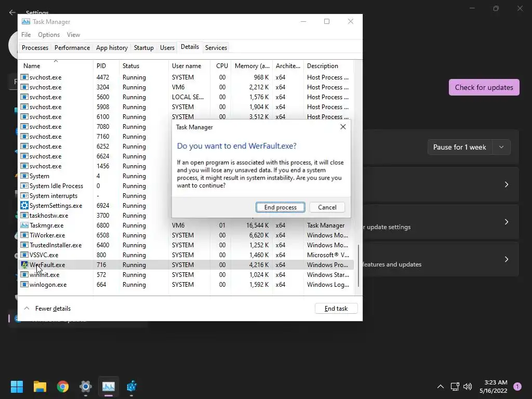Select the System process with PID 4

pos(95,176)
